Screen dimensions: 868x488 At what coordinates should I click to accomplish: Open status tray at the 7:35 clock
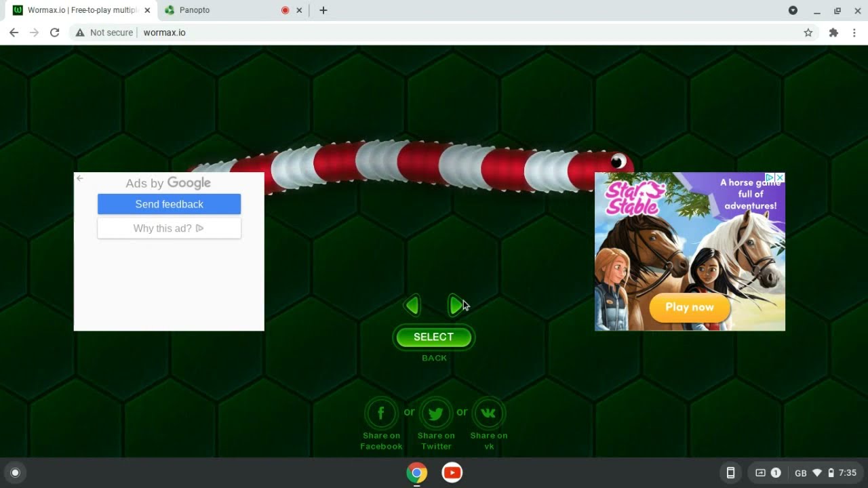tap(847, 473)
